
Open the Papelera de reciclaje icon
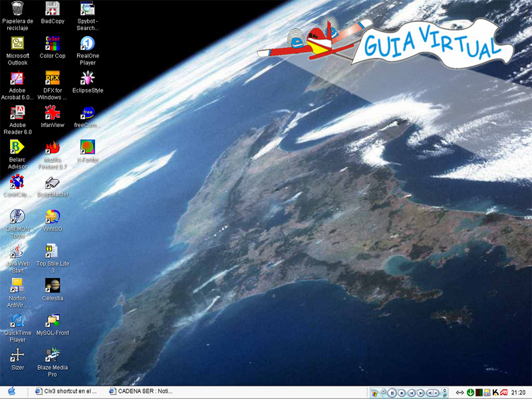18,9
